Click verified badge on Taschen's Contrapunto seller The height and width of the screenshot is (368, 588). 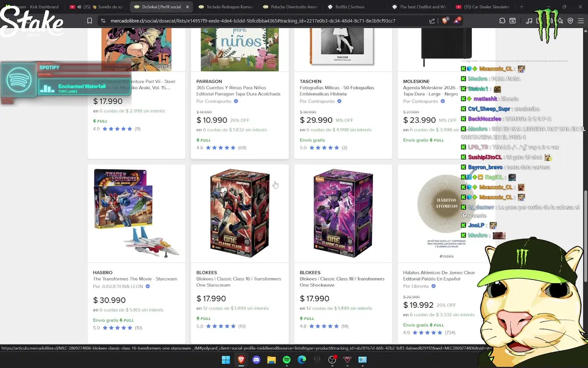click(339, 101)
